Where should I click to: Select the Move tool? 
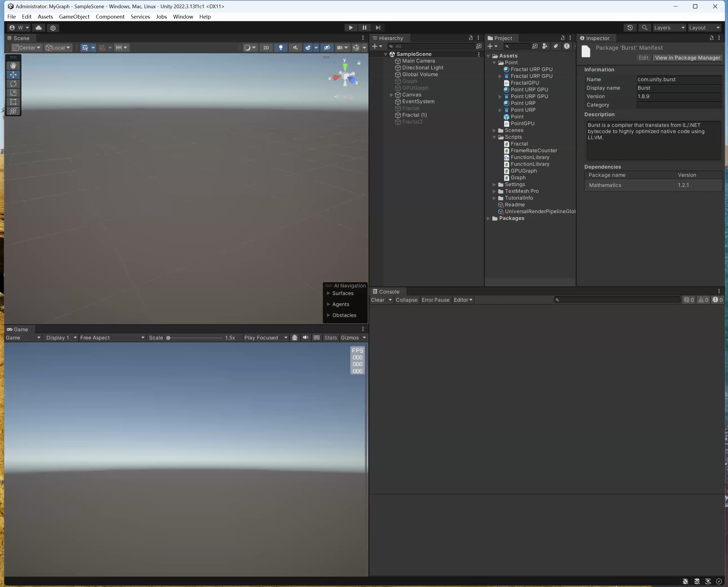(x=13, y=75)
